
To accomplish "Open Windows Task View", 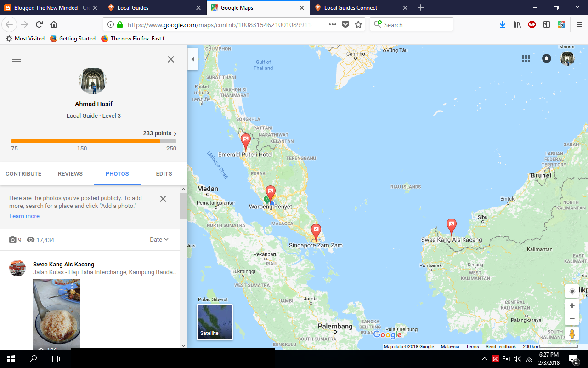I will tap(55, 359).
